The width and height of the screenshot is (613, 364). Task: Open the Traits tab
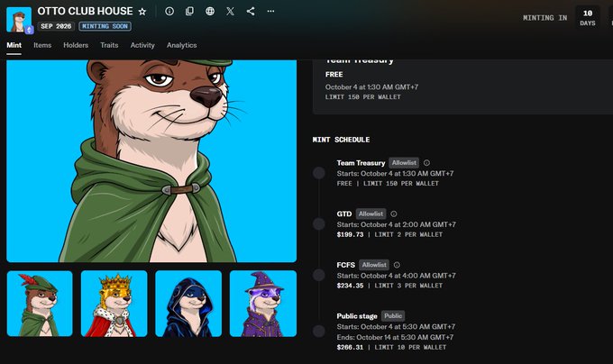click(109, 45)
